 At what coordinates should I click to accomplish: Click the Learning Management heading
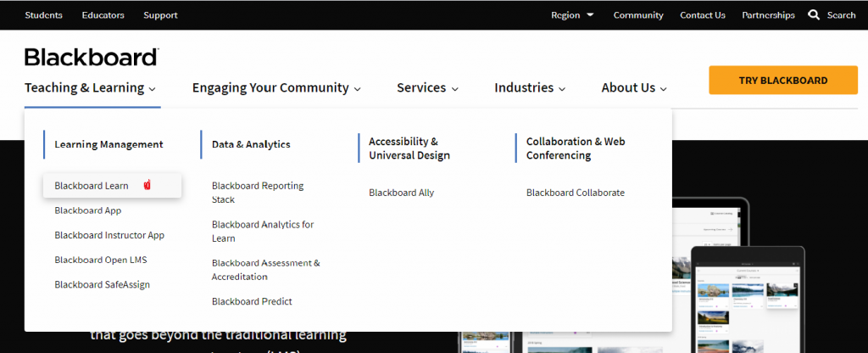109,144
